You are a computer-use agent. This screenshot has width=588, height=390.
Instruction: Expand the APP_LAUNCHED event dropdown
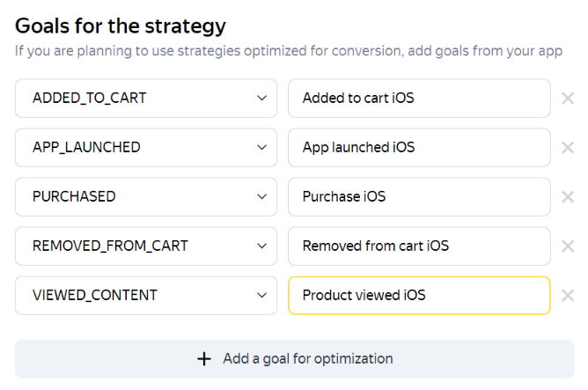click(145, 148)
